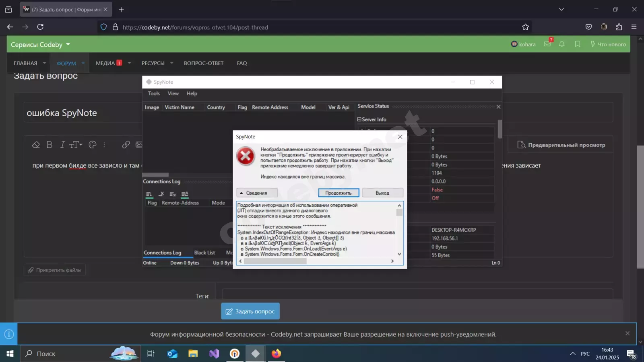Open the smilies palette icon in editor
This screenshot has height=362, width=644.
(x=93, y=145)
